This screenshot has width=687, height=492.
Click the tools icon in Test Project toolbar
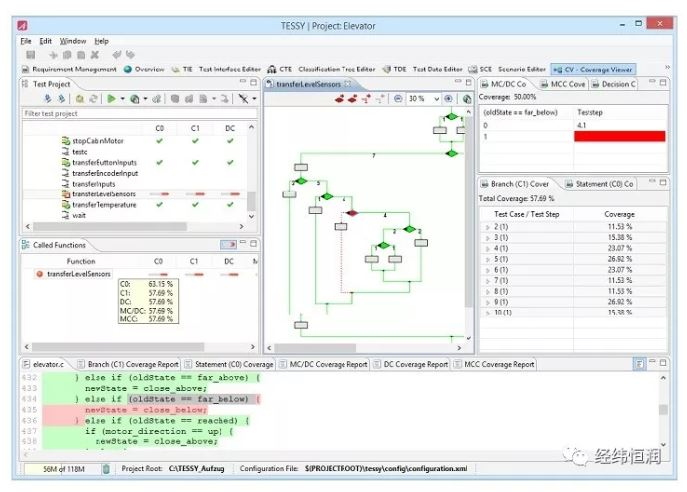click(x=243, y=99)
